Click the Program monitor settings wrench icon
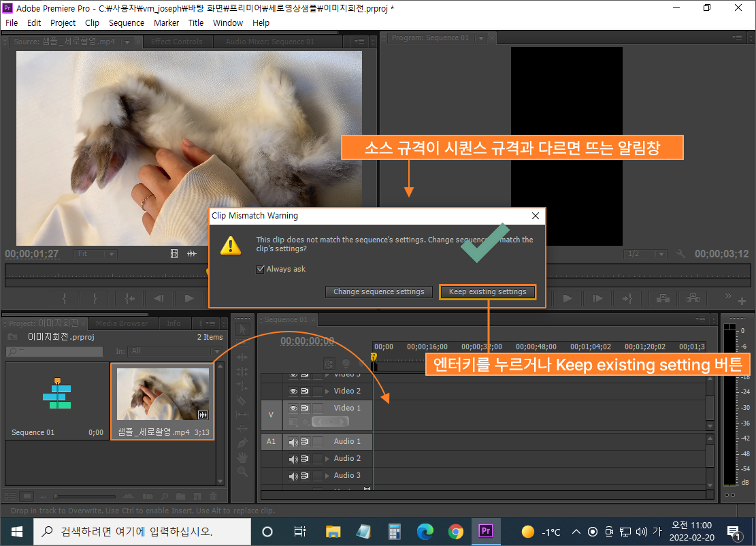756x546 pixels. coord(680,254)
